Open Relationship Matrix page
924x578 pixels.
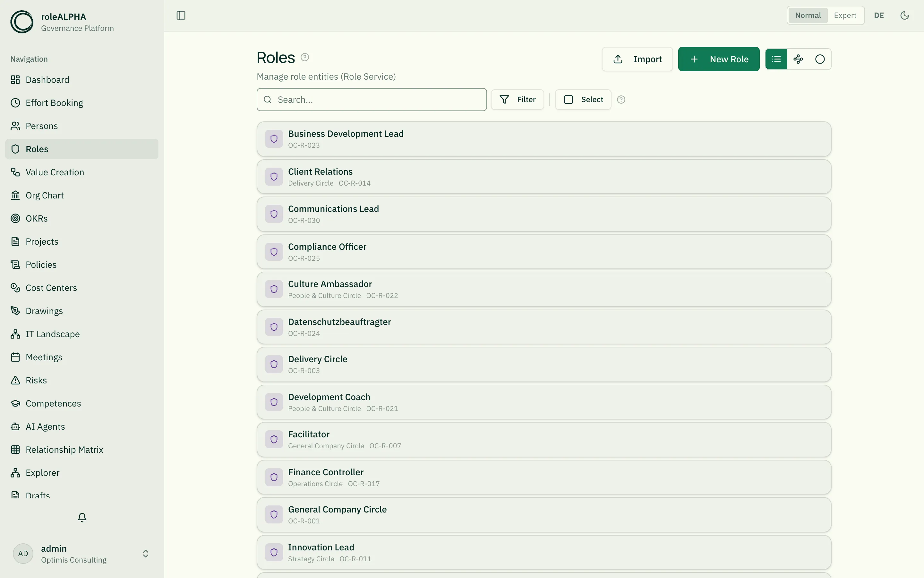[x=82, y=450]
